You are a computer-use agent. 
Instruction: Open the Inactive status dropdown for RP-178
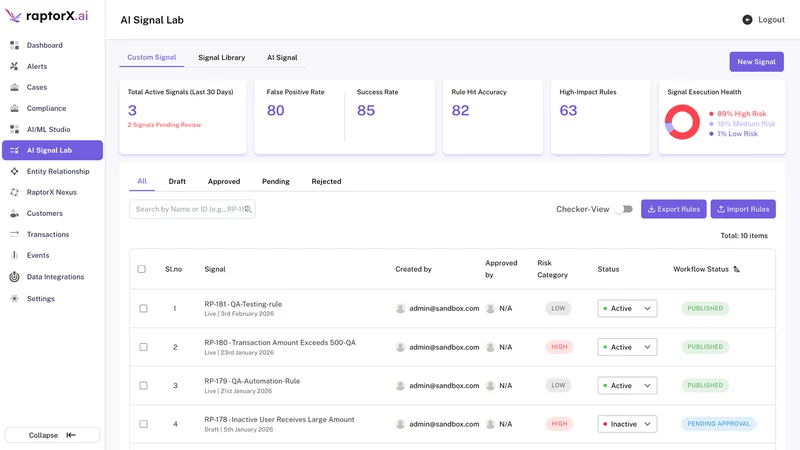point(627,424)
